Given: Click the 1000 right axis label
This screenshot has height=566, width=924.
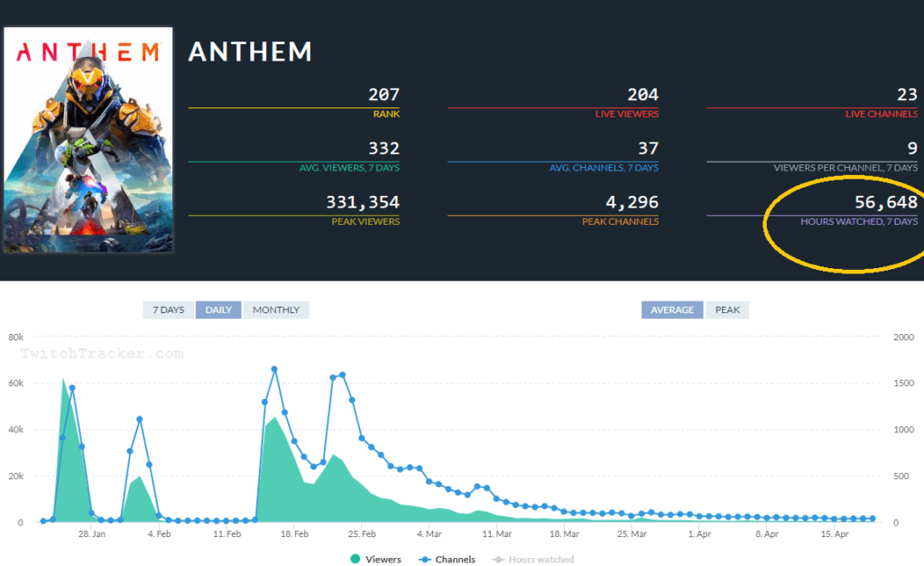Looking at the screenshot, I should [x=903, y=429].
